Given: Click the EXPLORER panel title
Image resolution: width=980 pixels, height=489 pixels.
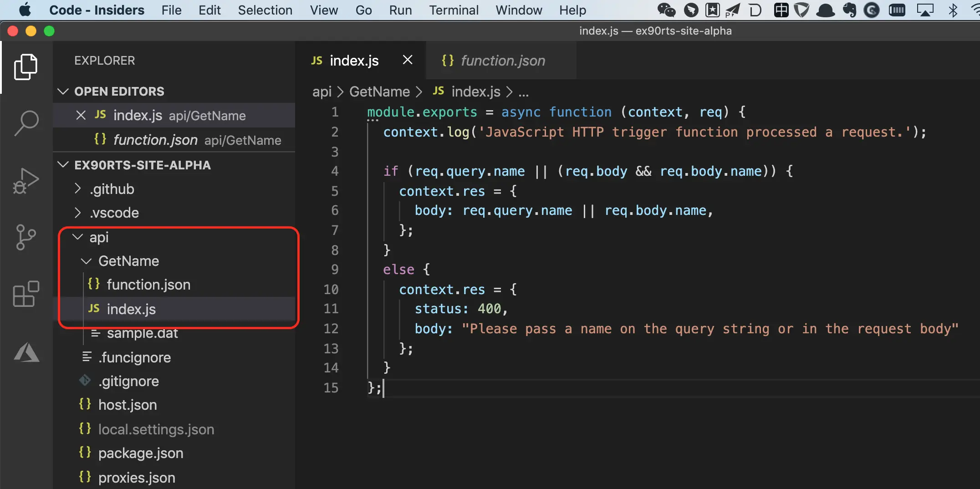Looking at the screenshot, I should (105, 61).
